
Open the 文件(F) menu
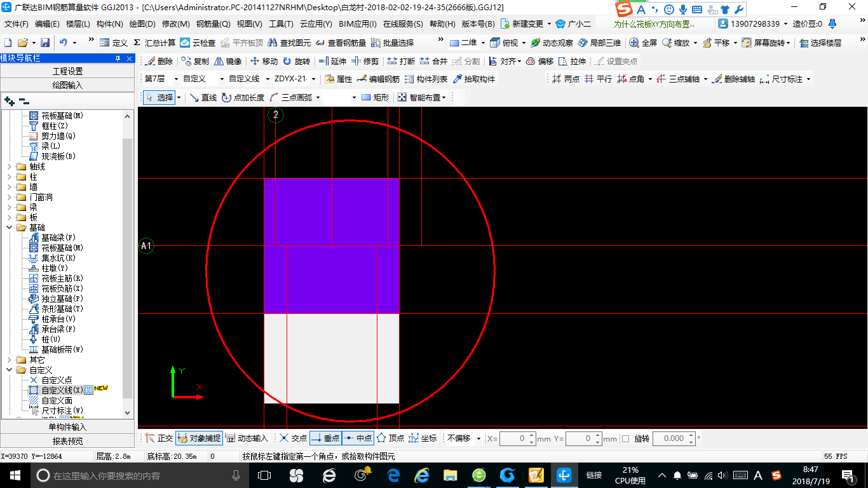[17, 24]
